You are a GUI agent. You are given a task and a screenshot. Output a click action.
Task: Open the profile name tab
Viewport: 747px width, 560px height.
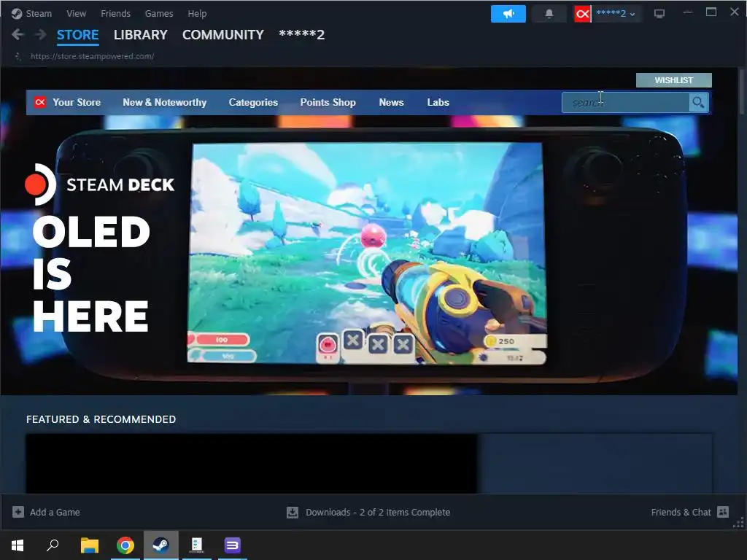pos(301,35)
